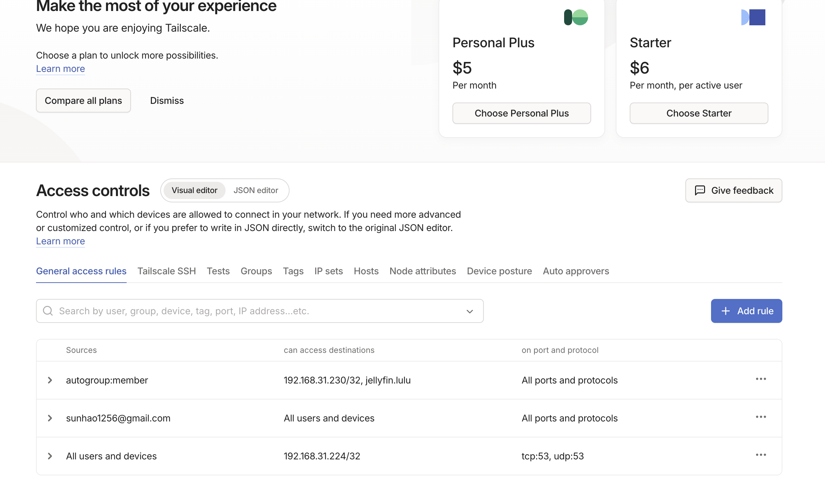Switch to the Tests tab
Viewport: 825px width, 504px height.
click(218, 271)
